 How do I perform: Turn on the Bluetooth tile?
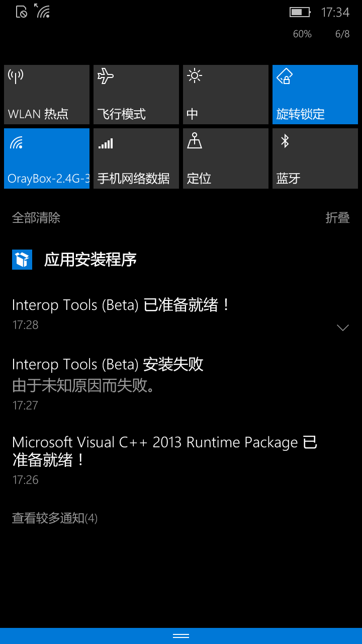coord(315,158)
